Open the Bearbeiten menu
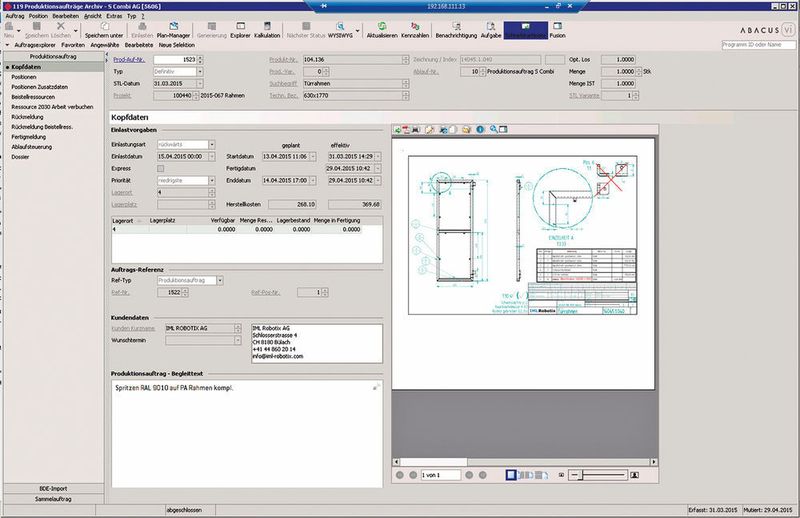This screenshot has width=800, height=518. click(x=65, y=16)
